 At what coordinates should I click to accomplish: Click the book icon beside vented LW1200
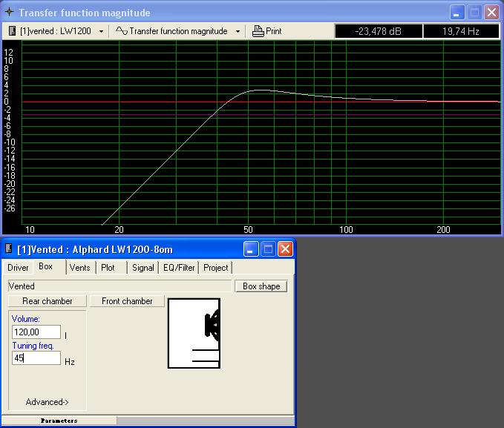tap(13, 31)
